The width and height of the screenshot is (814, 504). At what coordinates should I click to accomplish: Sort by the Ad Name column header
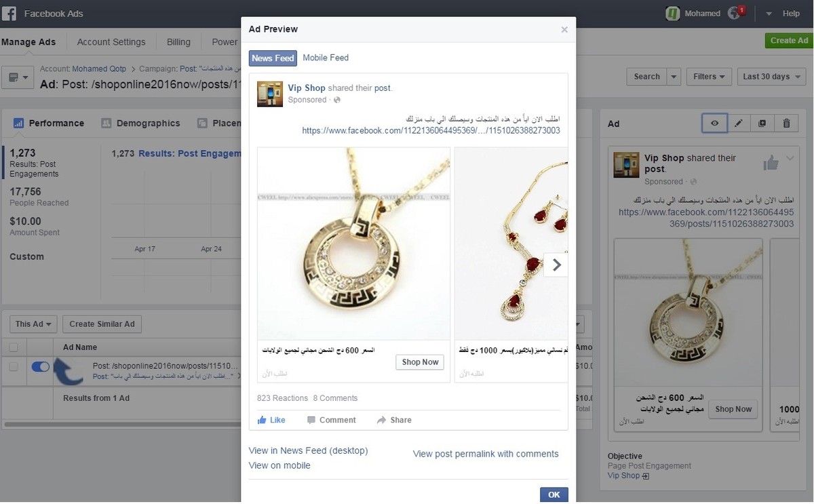80,347
